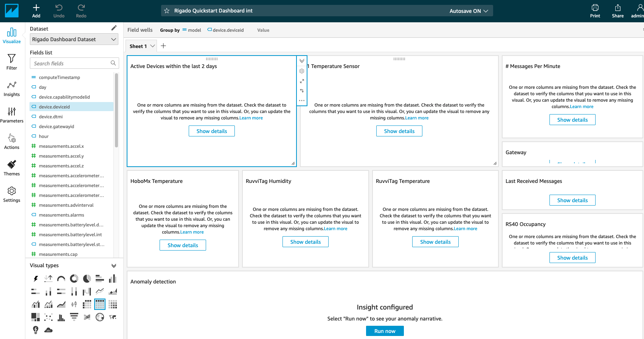Maximize the Active Devices visual
This screenshot has height=339, width=644.
[x=302, y=81]
